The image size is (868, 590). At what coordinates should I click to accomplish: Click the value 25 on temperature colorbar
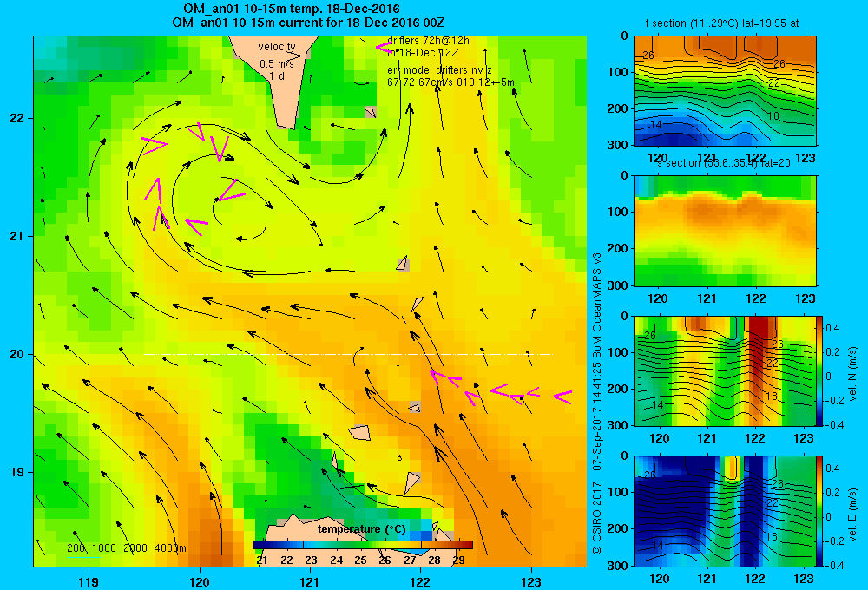click(360, 560)
